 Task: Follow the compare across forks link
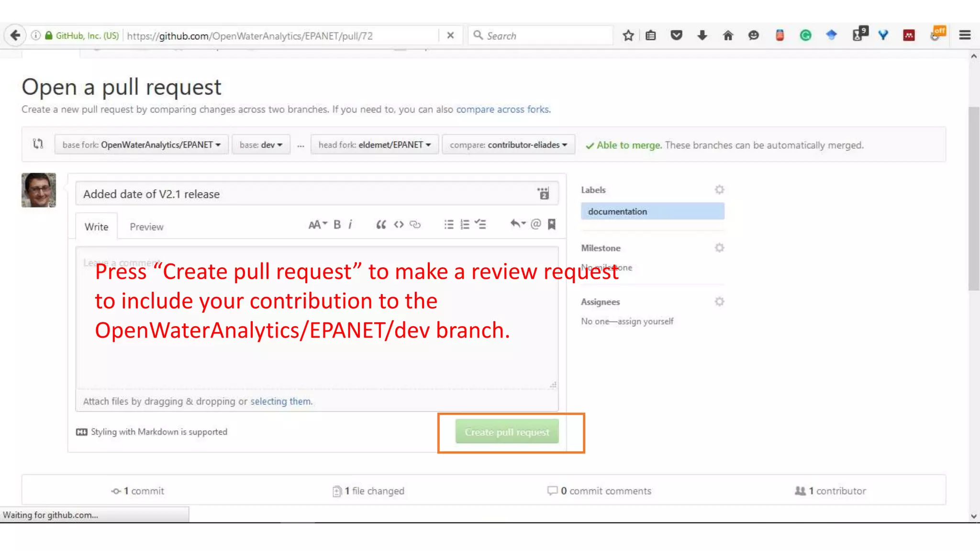pos(503,109)
